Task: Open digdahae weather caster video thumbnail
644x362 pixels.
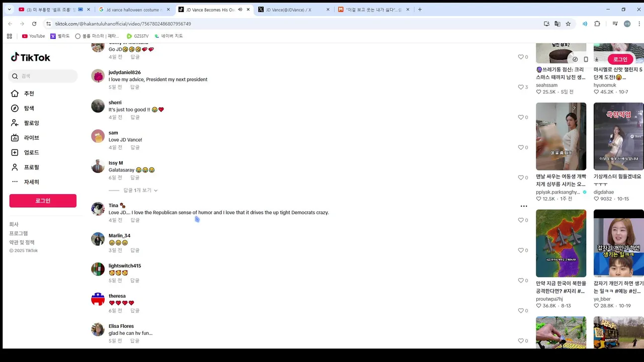Action: [x=619, y=136]
